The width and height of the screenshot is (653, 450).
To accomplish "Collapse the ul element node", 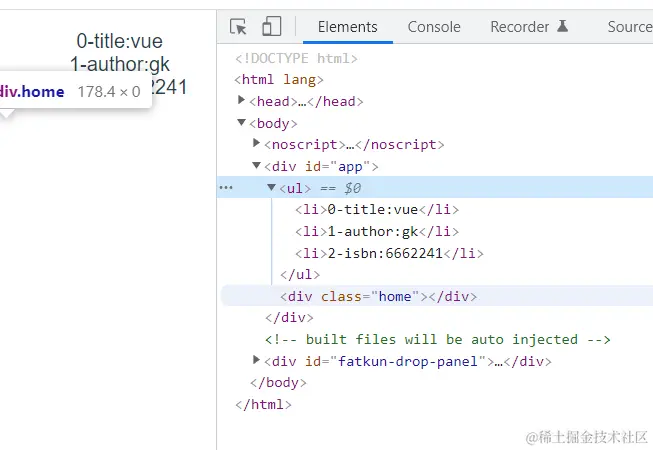I will coord(272,187).
